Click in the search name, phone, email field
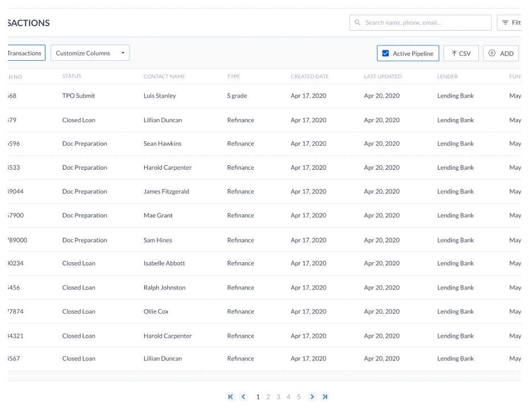The height and width of the screenshot is (420, 529). [x=426, y=23]
